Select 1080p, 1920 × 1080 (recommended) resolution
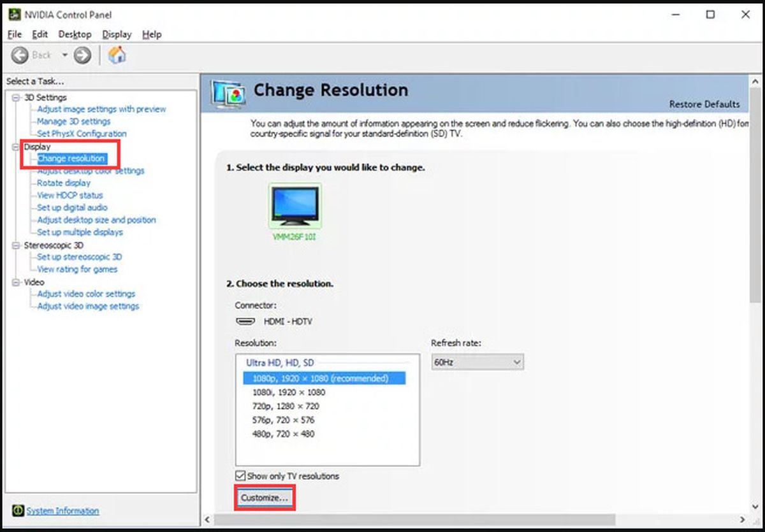 tap(324, 378)
